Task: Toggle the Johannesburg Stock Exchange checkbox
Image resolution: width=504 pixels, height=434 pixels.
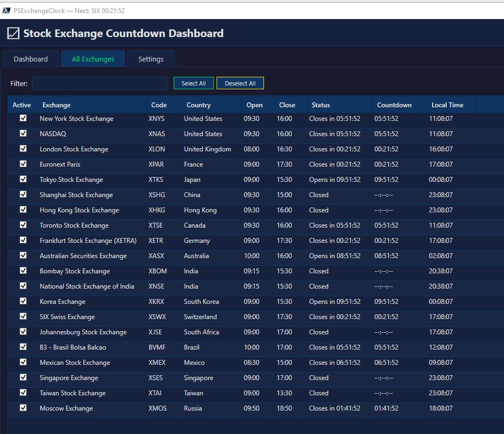Action: tap(23, 332)
